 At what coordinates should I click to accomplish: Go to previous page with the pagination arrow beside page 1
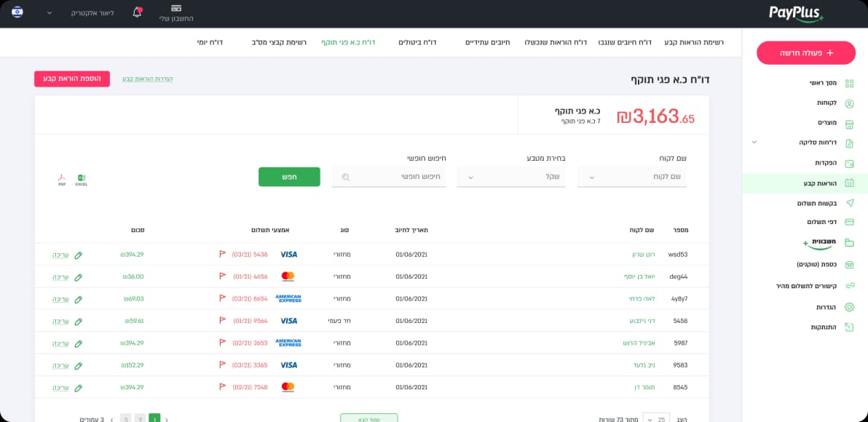point(167,419)
